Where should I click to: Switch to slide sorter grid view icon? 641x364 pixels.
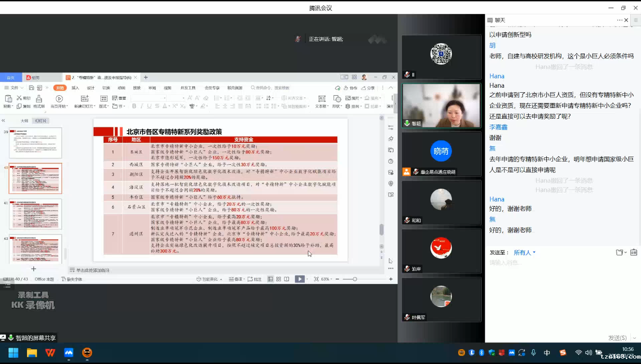[279, 279]
